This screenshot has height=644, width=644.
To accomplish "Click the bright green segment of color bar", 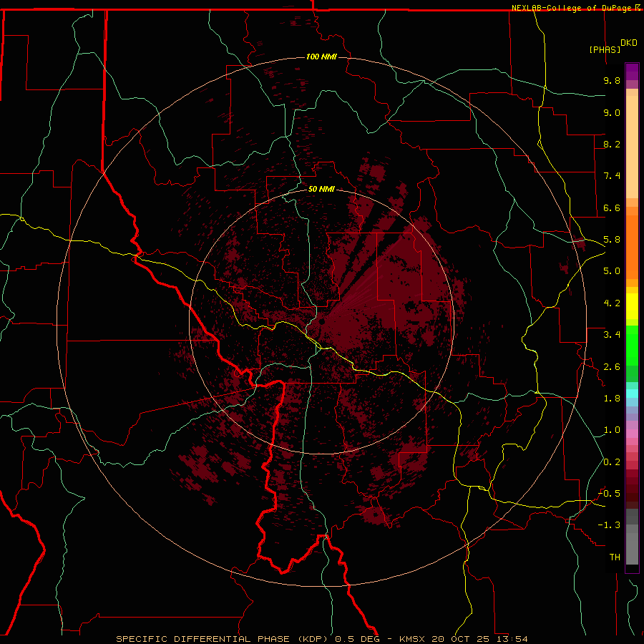I will pos(632,346).
